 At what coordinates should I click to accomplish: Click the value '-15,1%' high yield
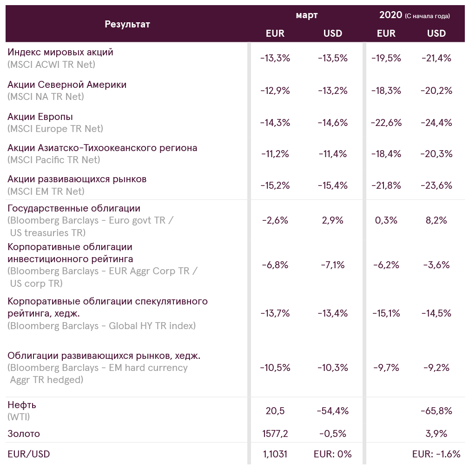386,313
